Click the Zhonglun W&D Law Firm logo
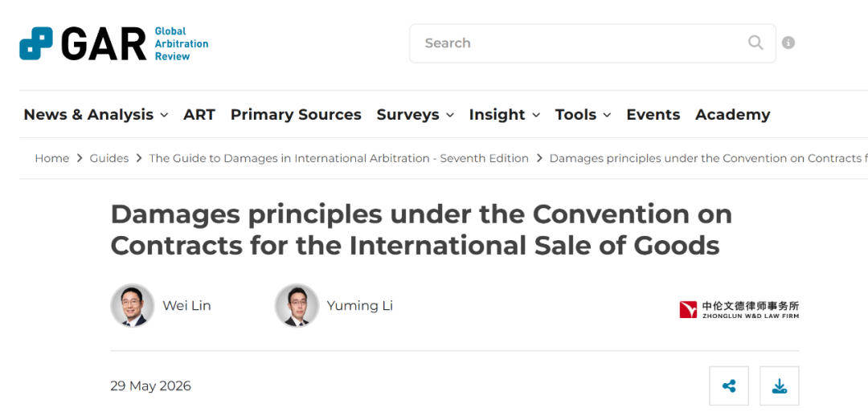This screenshot has height=420, width=868. pos(739,309)
